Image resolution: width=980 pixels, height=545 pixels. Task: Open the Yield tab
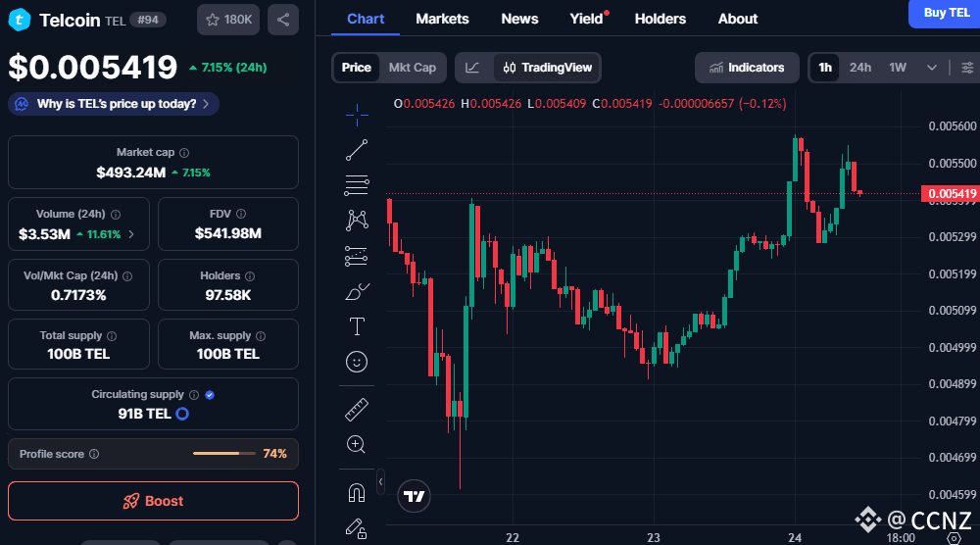[586, 20]
